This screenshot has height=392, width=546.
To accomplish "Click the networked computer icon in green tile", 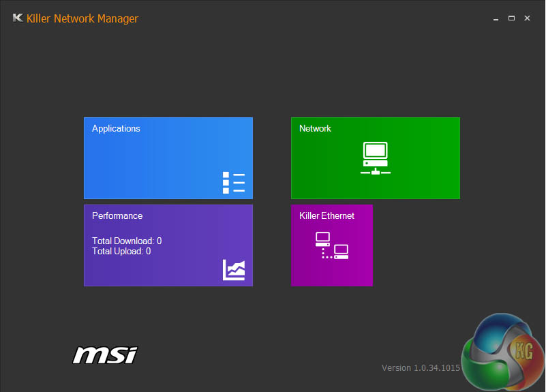I will click(376, 158).
